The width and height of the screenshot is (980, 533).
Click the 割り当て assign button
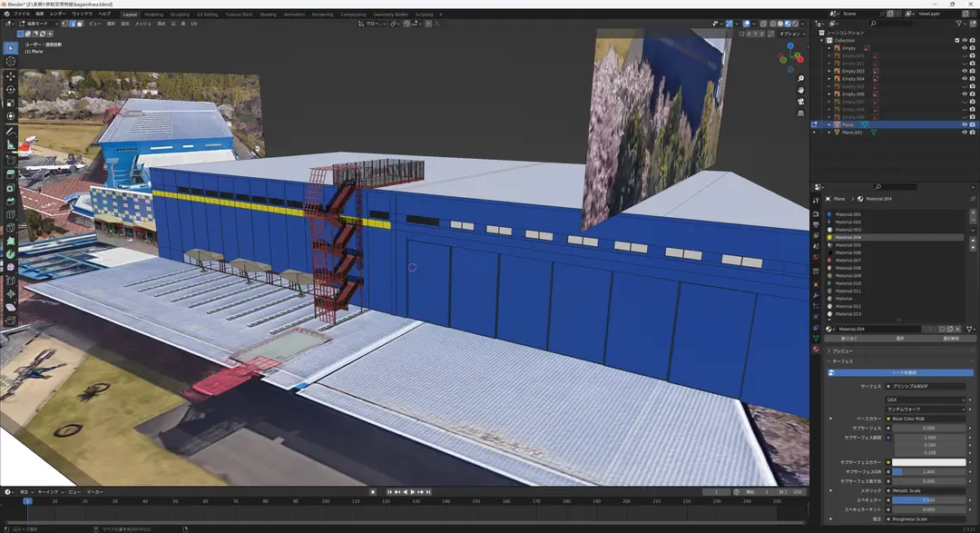pyautogui.click(x=848, y=339)
